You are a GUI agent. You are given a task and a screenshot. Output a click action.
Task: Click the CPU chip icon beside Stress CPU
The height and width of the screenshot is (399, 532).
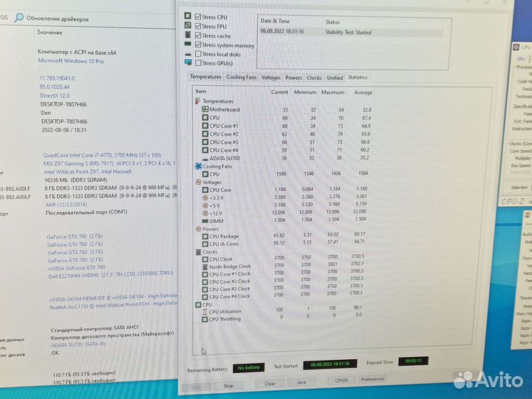click(x=188, y=16)
